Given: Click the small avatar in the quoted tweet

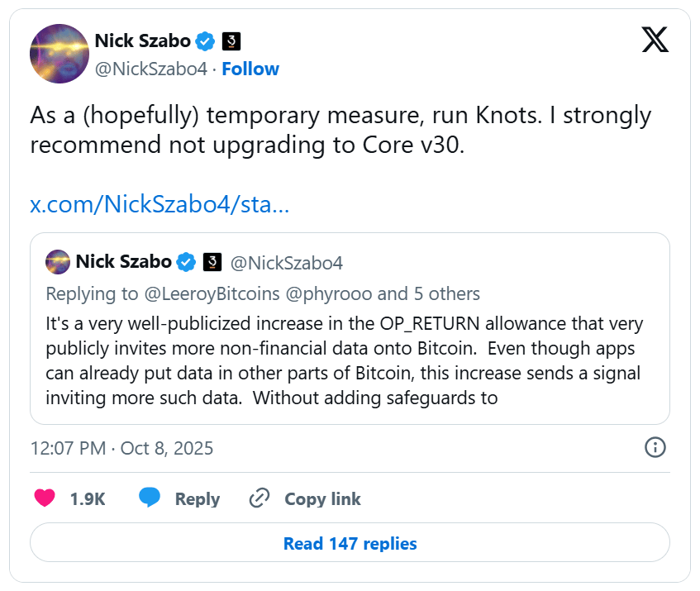Looking at the screenshot, I should point(57,262).
